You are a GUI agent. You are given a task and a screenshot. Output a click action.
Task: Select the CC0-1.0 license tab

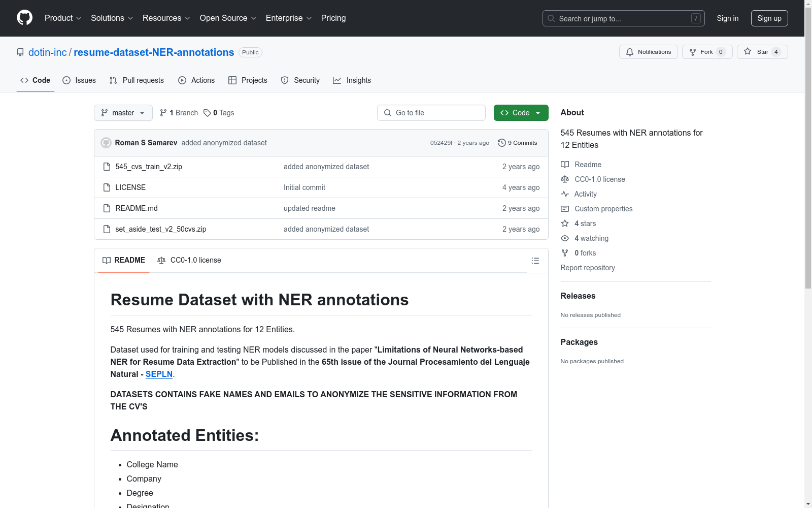coord(189,260)
